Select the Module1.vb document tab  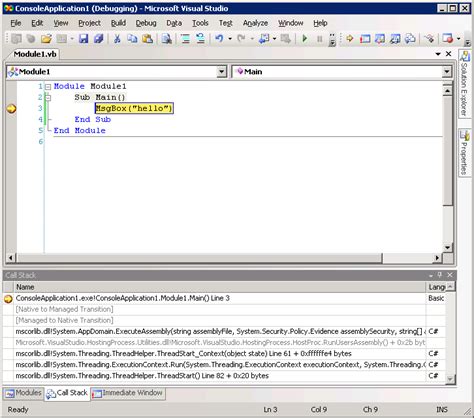(x=35, y=54)
